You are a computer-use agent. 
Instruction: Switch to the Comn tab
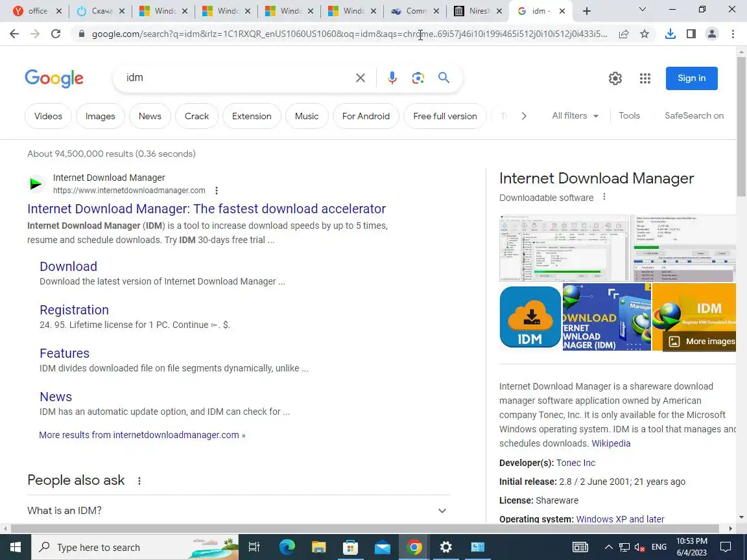[x=416, y=11]
